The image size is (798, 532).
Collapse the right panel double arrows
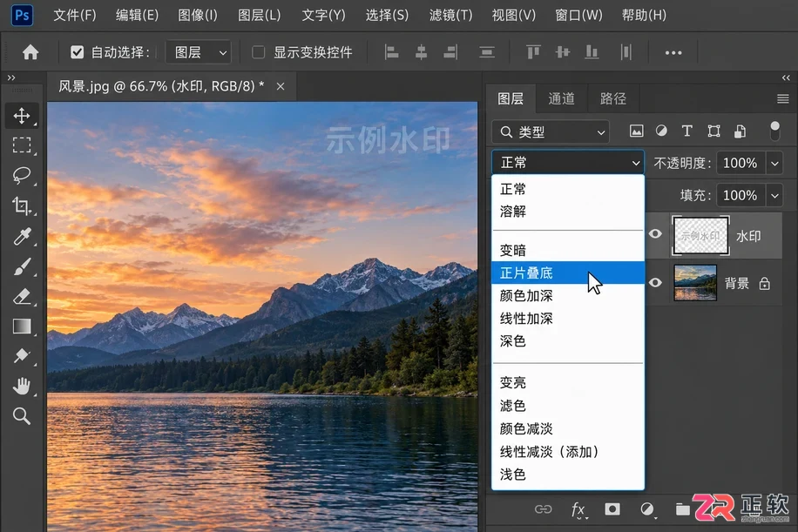787,77
